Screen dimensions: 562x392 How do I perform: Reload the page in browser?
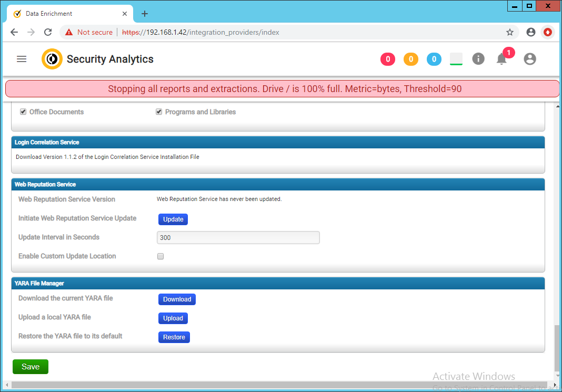(x=48, y=32)
